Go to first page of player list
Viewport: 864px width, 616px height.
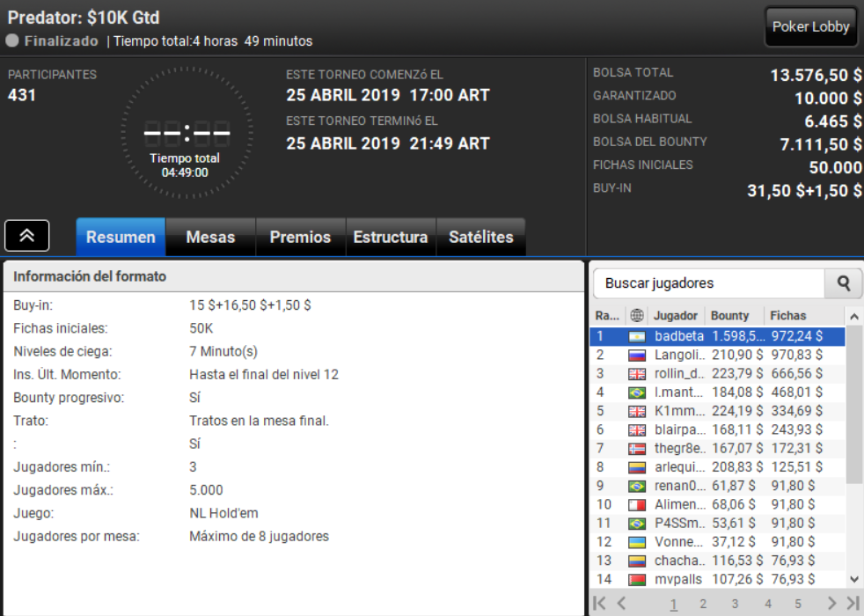[x=599, y=603]
